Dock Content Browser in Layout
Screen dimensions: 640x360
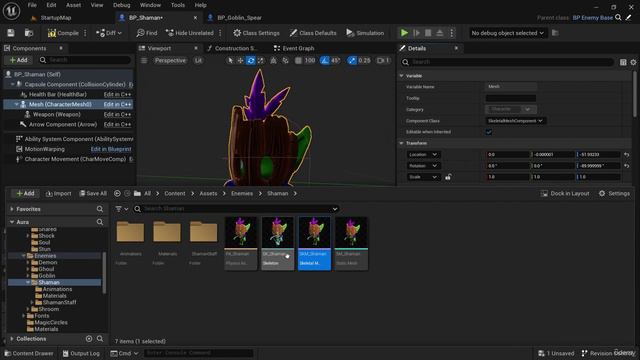click(x=565, y=193)
